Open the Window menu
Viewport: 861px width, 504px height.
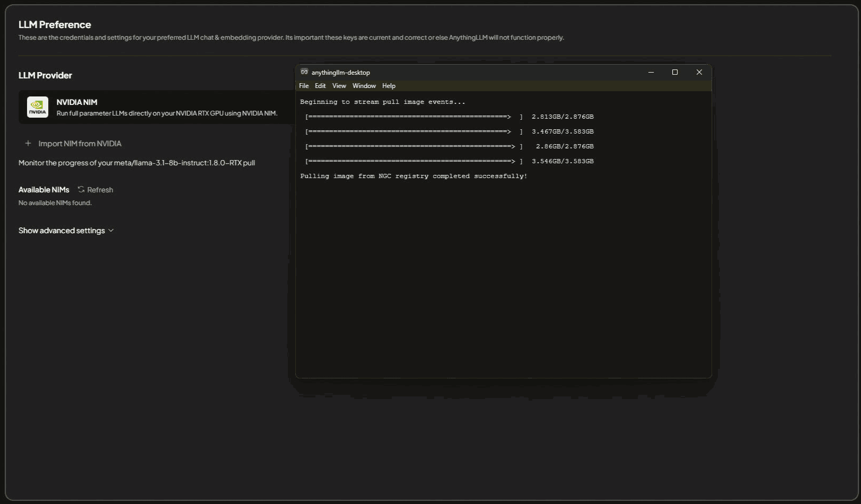[x=364, y=86]
